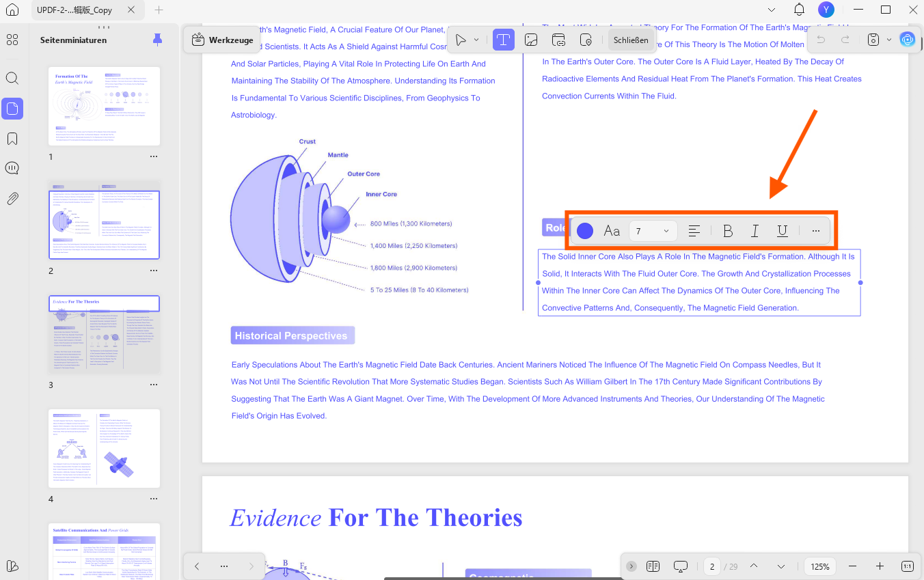Image resolution: width=924 pixels, height=580 pixels.
Task: Activate the text edit tool
Action: [x=504, y=40]
